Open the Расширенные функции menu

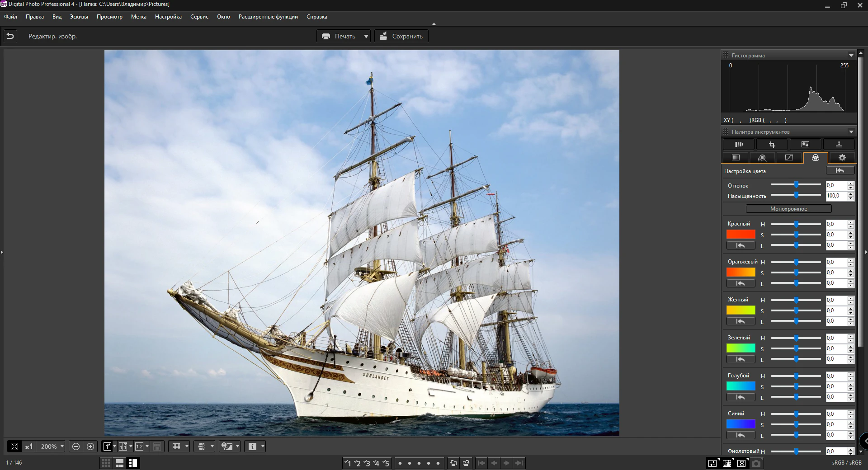click(269, 17)
